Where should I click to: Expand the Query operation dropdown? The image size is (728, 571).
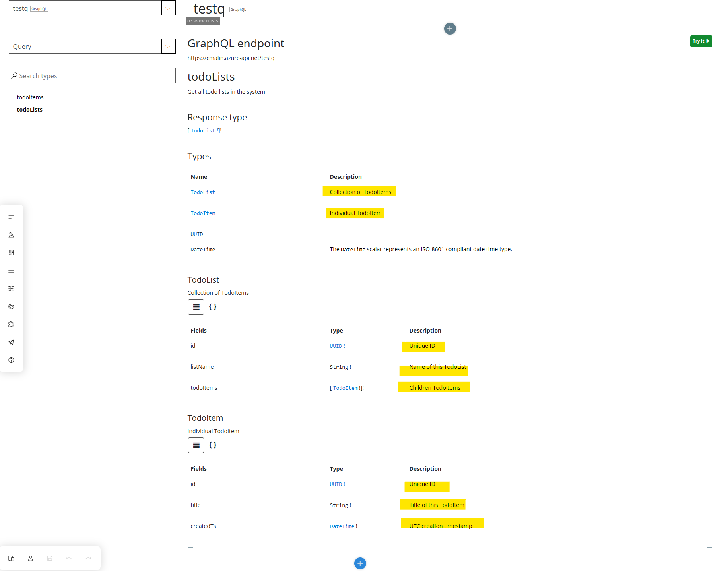[168, 46]
